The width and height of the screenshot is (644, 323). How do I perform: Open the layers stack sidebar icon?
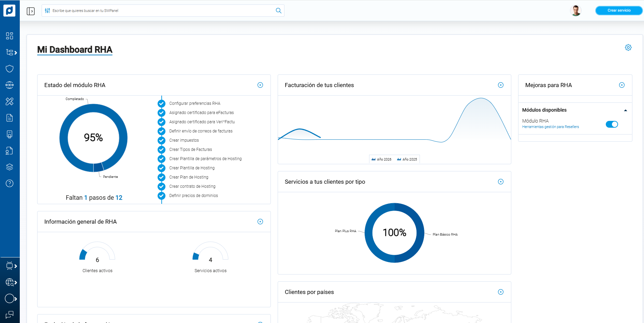(x=10, y=167)
